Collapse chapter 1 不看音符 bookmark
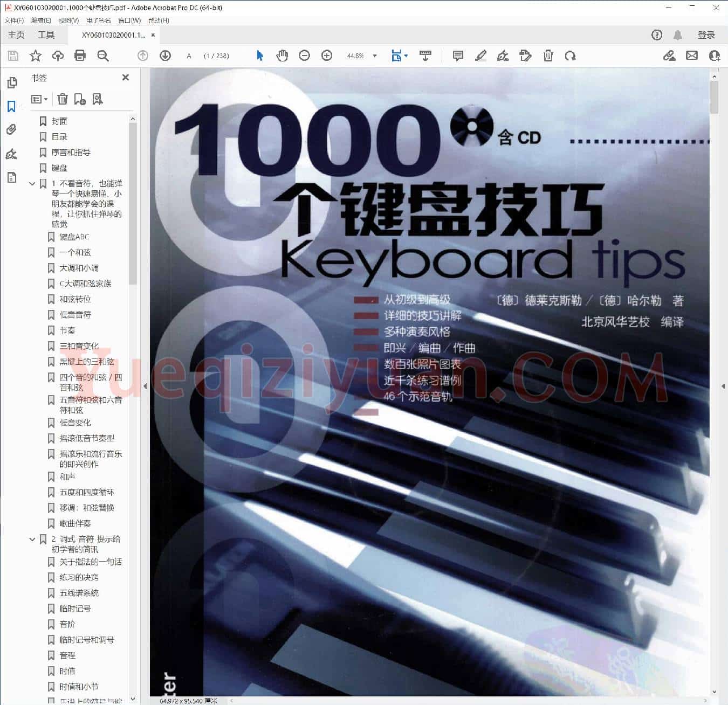The width and height of the screenshot is (728, 705). (32, 184)
